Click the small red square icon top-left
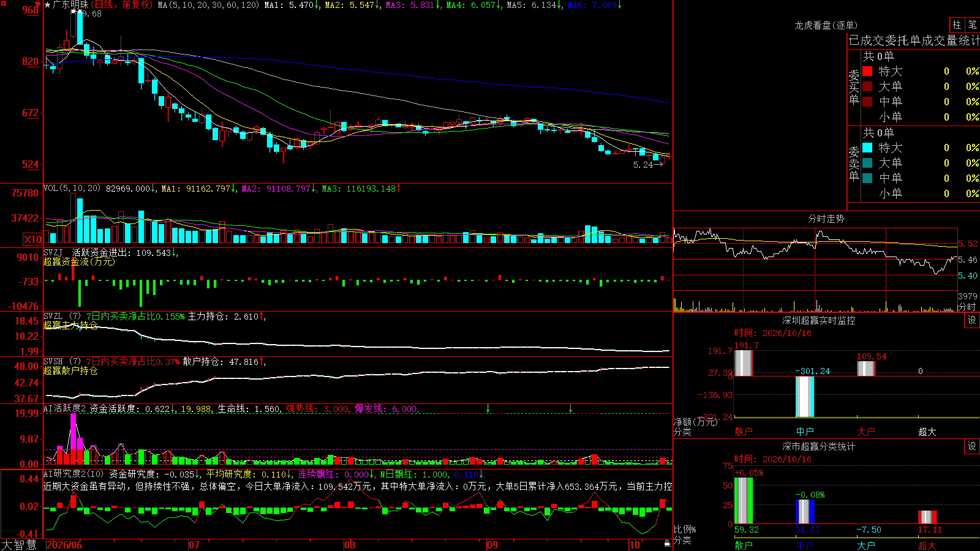Image resolution: width=980 pixels, height=551 pixels. click(2, 3)
